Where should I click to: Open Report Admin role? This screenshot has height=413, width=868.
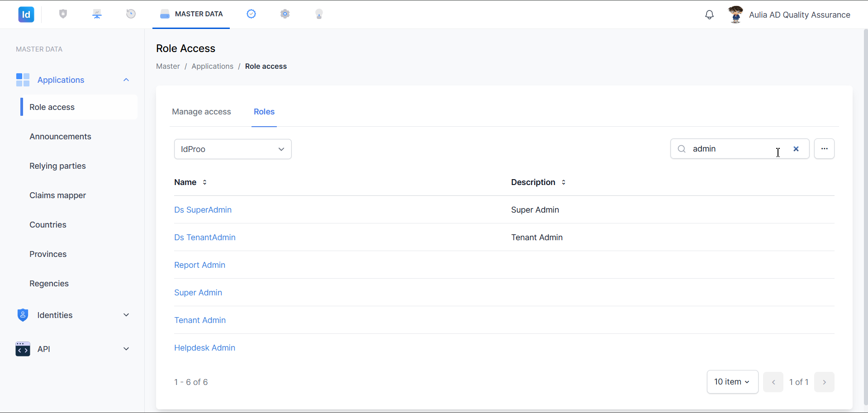click(199, 265)
